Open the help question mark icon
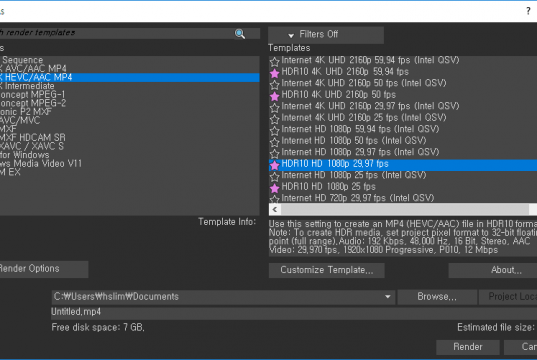This screenshot has width=537, height=360. point(528,11)
